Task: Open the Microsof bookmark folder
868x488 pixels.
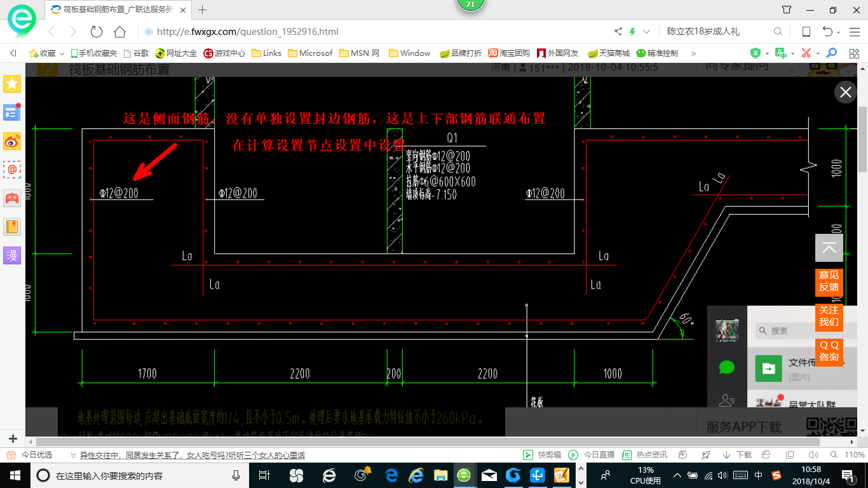Action: tap(311, 53)
